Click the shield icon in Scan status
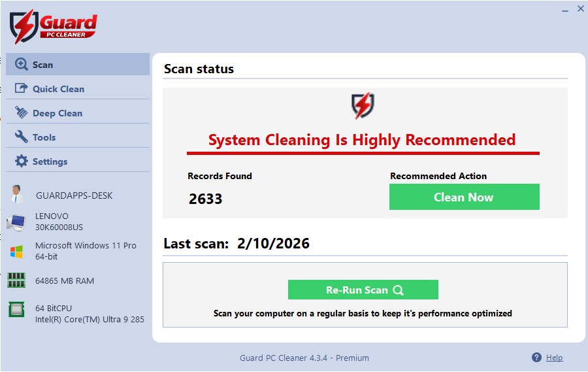This screenshot has height=372, width=588. [x=363, y=106]
